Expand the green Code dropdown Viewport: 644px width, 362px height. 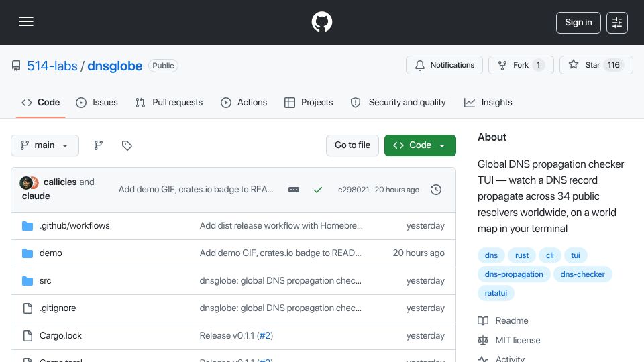point(420,145)
